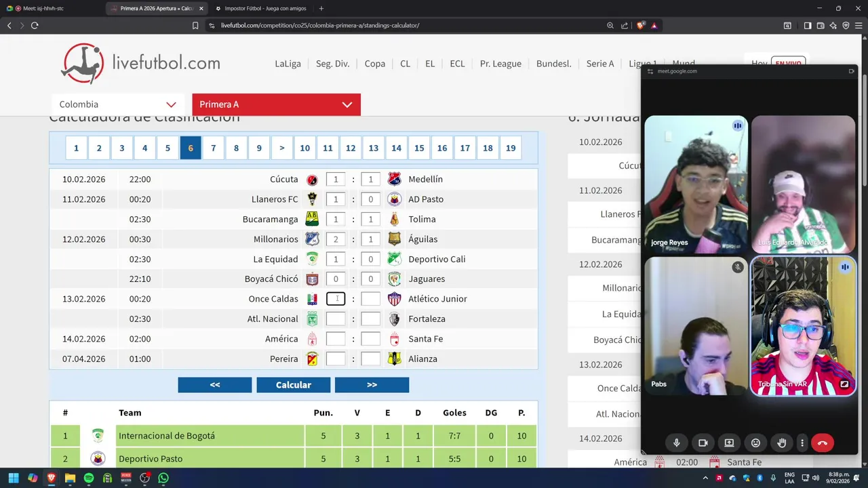Open Brave Wallet icon
The width and height of the screenshot is (868, 488).
(x=821, y=26)
